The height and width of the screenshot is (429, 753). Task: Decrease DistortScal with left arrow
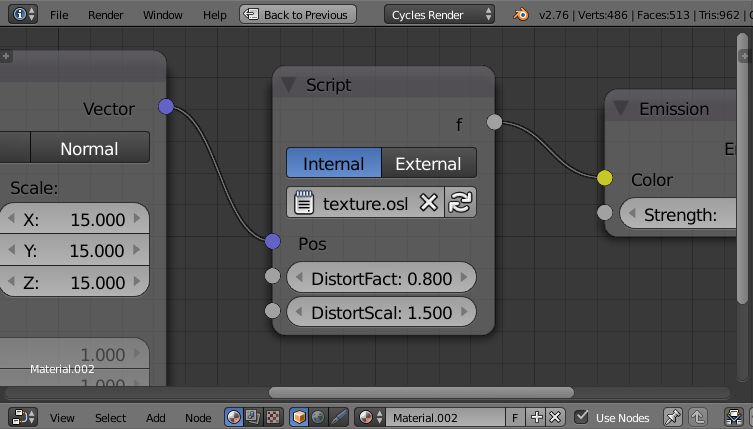[x=299, y=312]
